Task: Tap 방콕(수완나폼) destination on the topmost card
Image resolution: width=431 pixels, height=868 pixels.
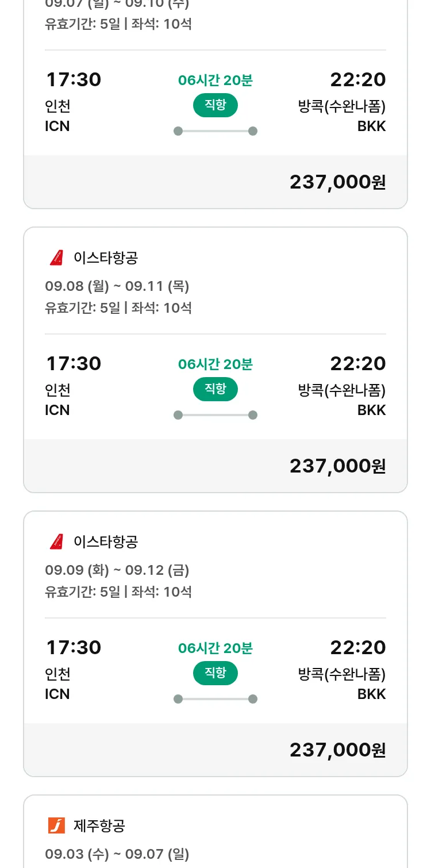Action: (x=341, y=106)
